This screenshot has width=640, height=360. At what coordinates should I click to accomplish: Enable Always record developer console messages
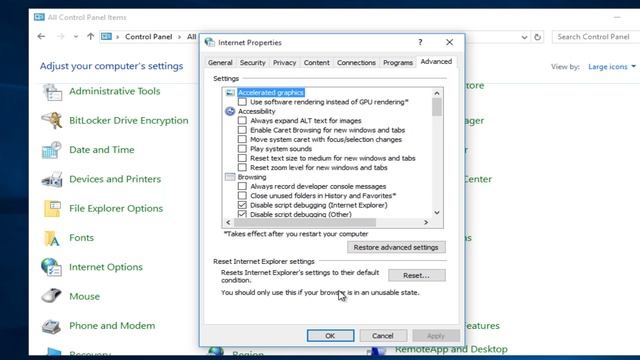click(242, 186)
